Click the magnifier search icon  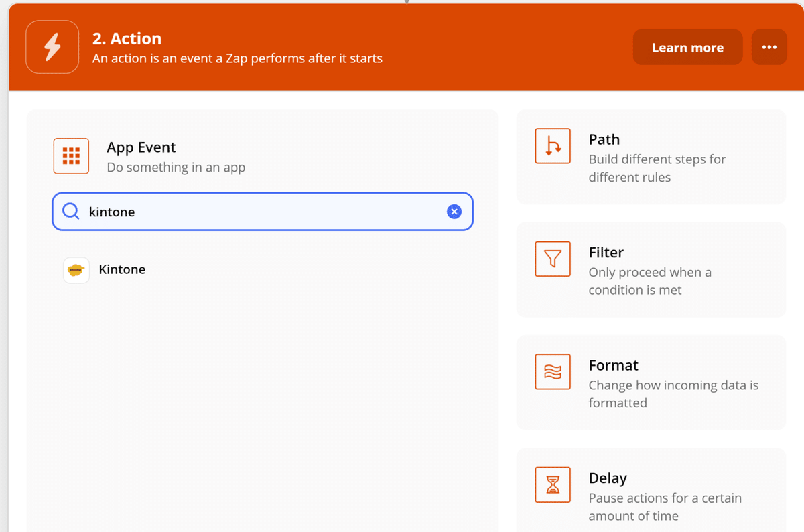pos(70,212)
